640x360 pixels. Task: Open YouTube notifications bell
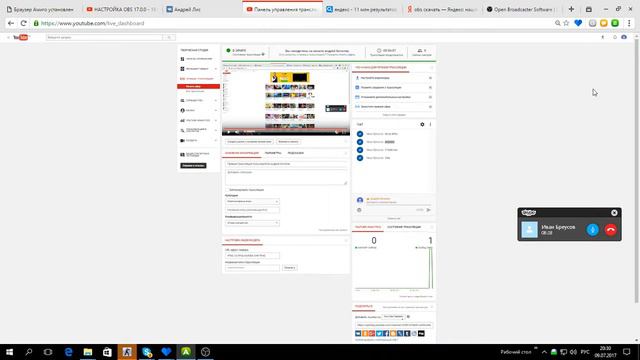[x=615, y=37]
